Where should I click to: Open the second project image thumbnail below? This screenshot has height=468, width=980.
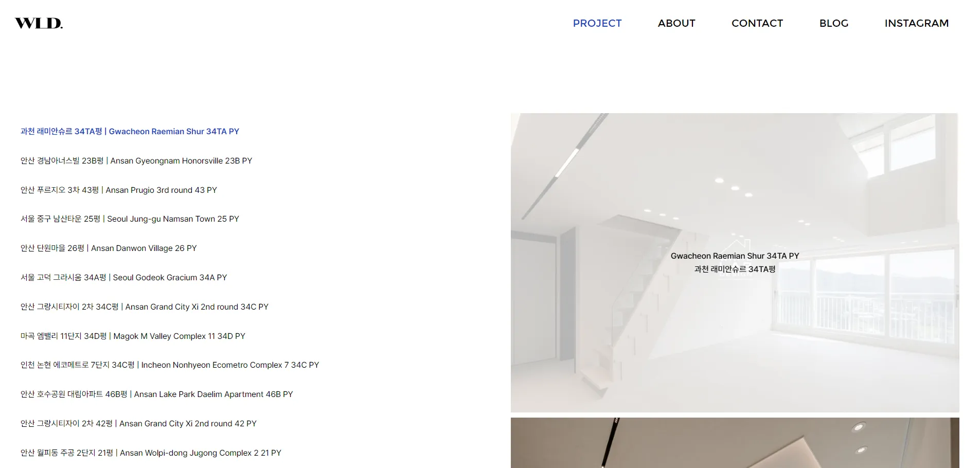coord(735,443)
